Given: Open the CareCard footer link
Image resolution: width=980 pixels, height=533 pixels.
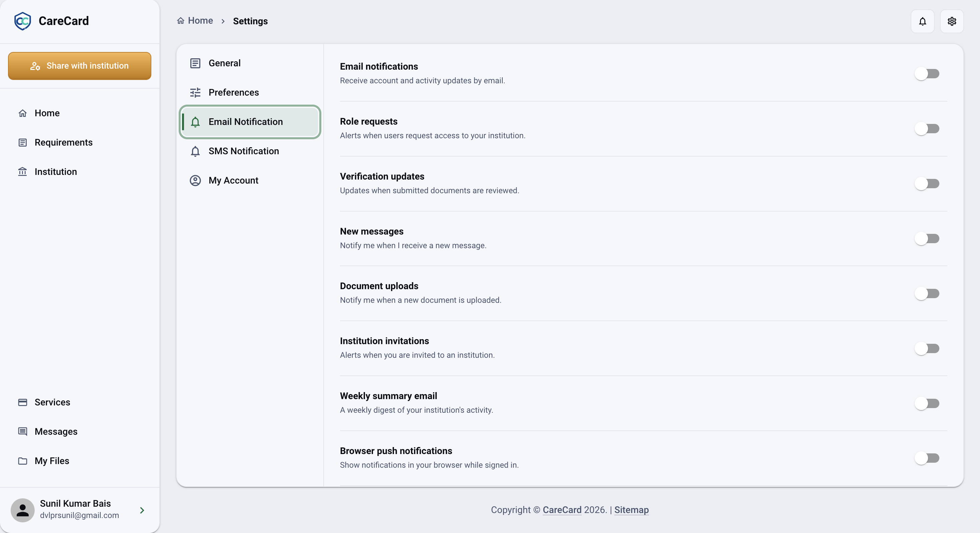Looking at the screenshot, I should click(x=562, y=510).
